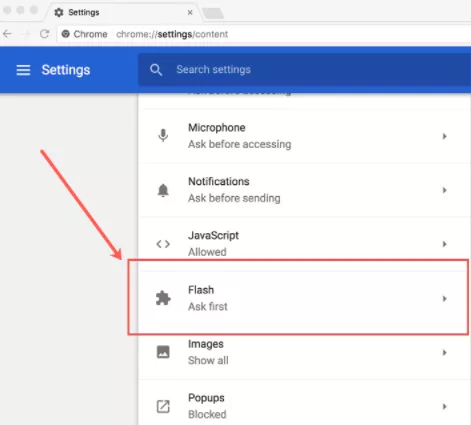Click 'Ask before accessing' under Microphone

tap(239, 144)
